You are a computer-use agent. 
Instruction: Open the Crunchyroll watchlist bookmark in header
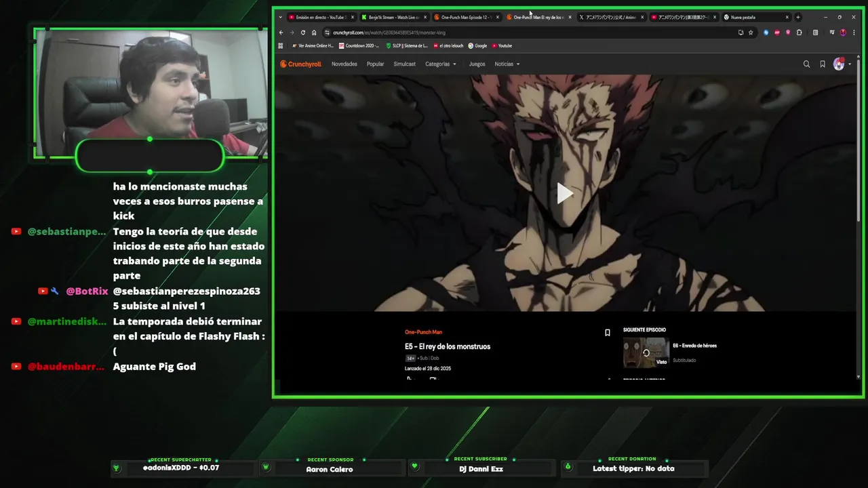click(823, 64)
